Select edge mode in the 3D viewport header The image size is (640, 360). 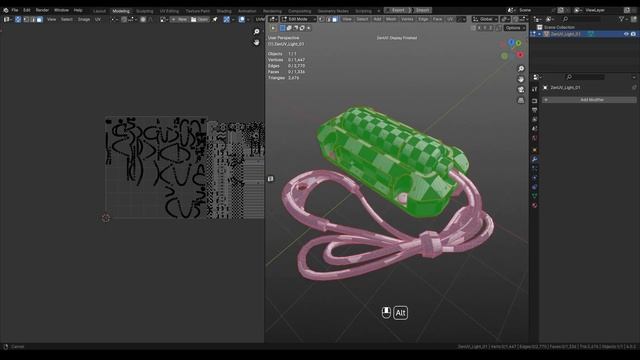click(x=328, y=19)
